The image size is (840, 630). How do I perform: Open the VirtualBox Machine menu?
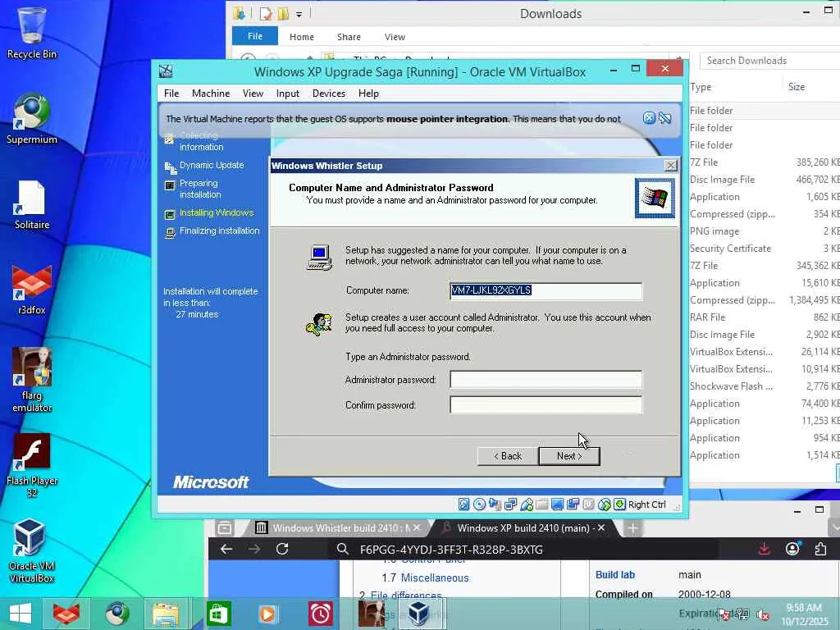[211, 94]
